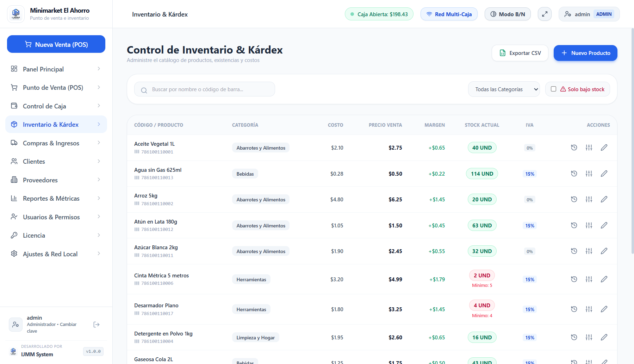Adjust stock icon for Detergente en Polvo 1kg
This screenshot has width=634, height=364.
[589, 337]
